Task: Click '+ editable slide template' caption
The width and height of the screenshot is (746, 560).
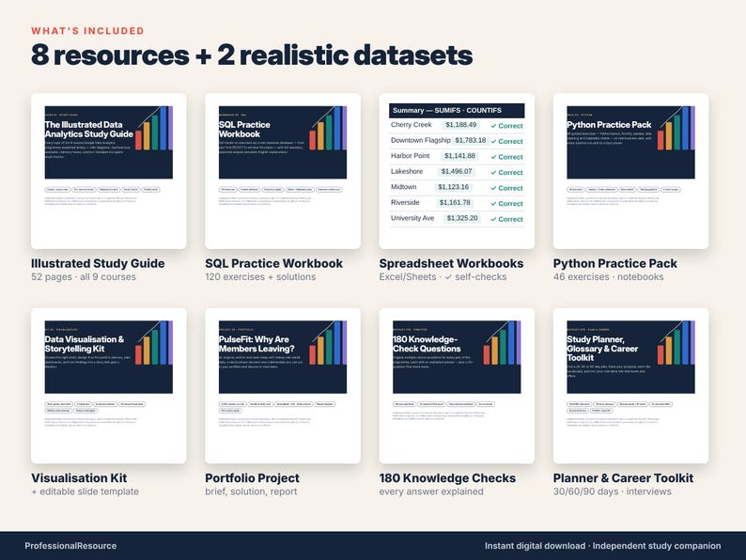Action: point(85,491)
